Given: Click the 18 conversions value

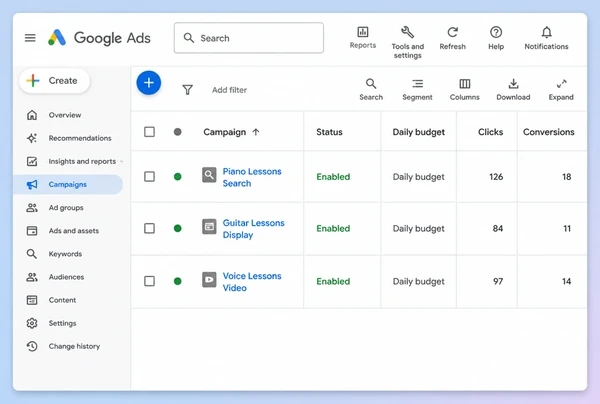Looking at the screenshot, I should pyautogui.click(x=566, y=177).
